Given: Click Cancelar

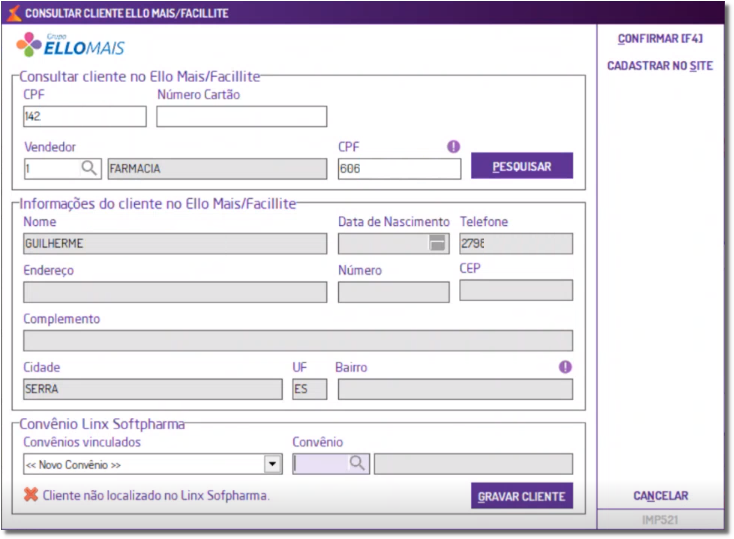Looking at the screenshot, I should [x=661, y=495].
